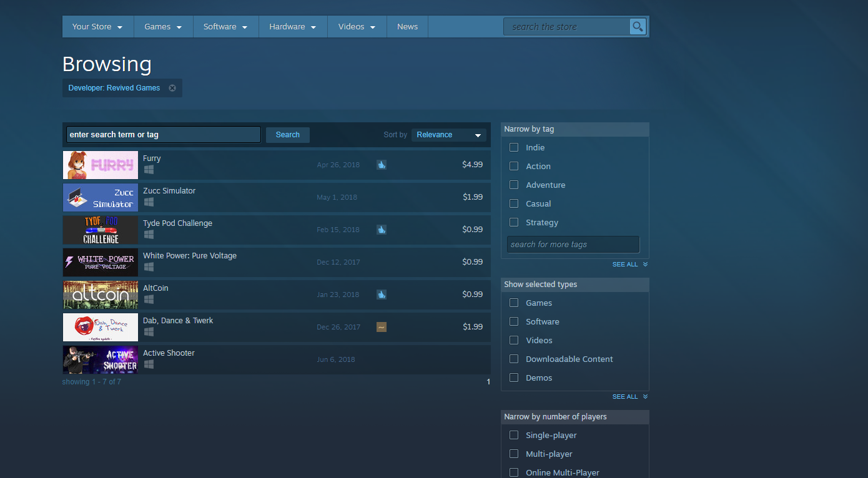The height and width of the screenshot is (478, 868).
Task: Click the magnifier search icon in store bar
Action: [x=638, y=26]
